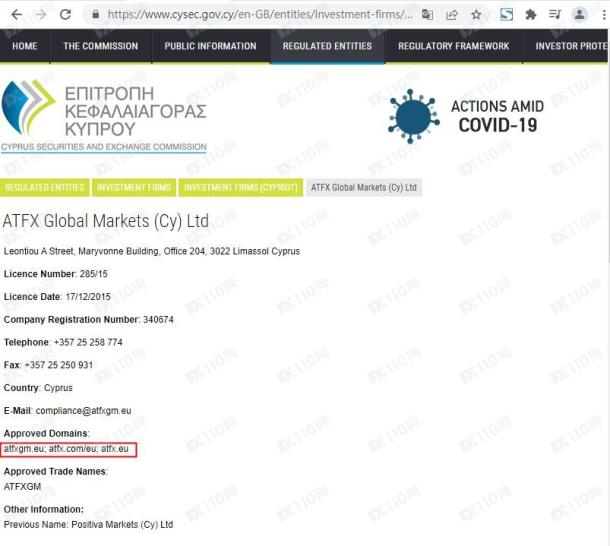Click INVESTMENT FIRMS (CYPRIOT) breadcrumb

pyautogui.click(x=240, y=188)
